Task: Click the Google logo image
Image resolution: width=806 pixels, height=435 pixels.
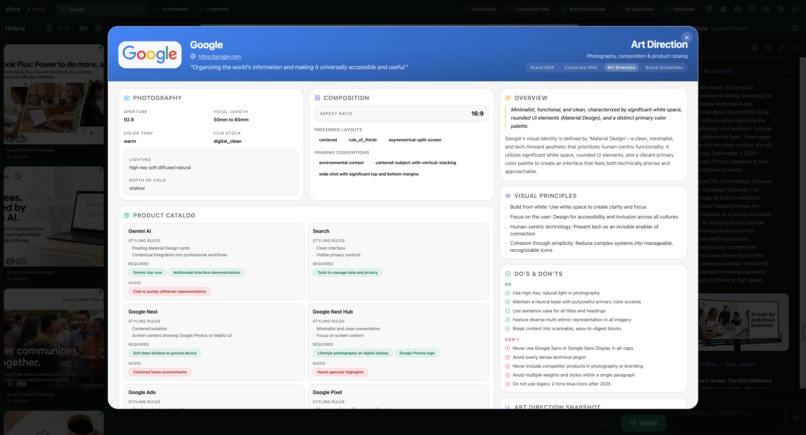Action: pos(150,55)
